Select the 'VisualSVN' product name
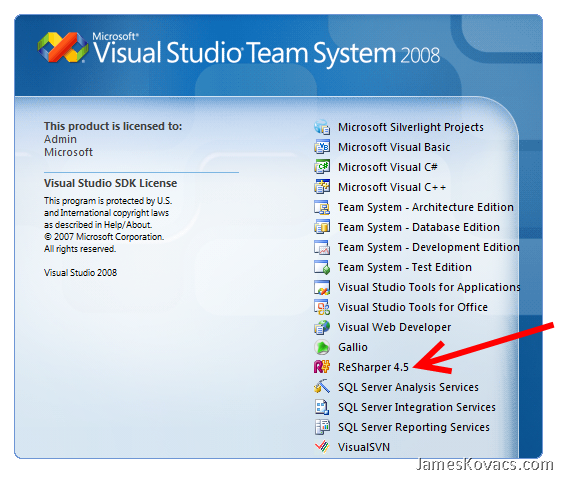 pos(364,447)
